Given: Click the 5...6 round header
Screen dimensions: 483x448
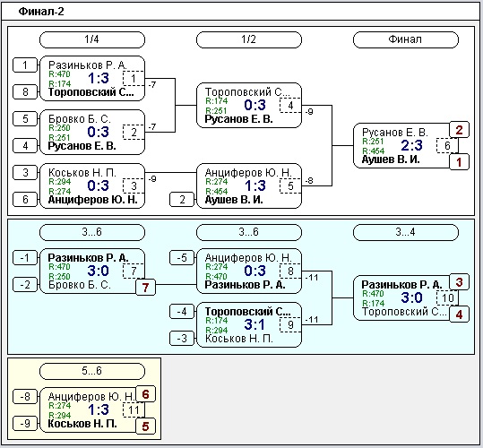Looking at the screenshot, I should pos(92,371).
